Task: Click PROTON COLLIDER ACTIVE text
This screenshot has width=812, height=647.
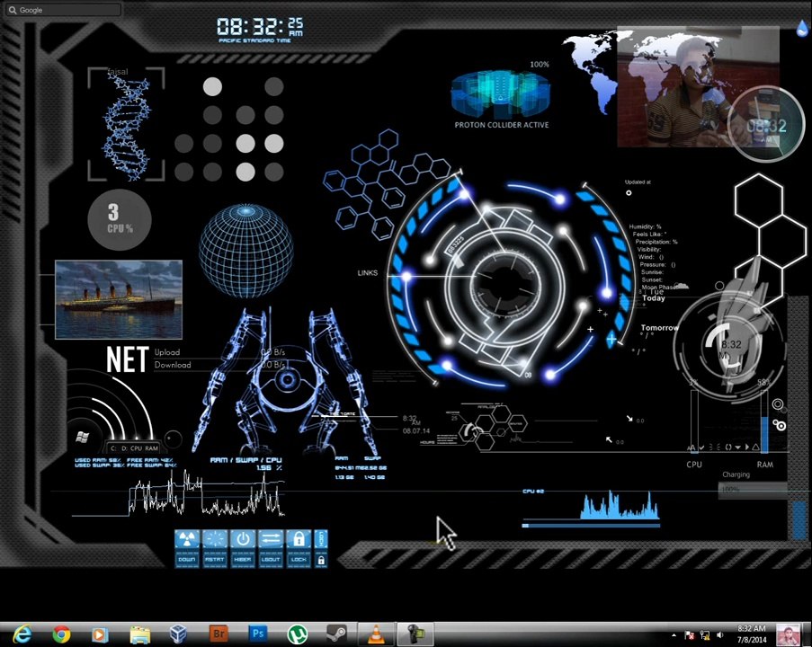Action: point(501,125)
